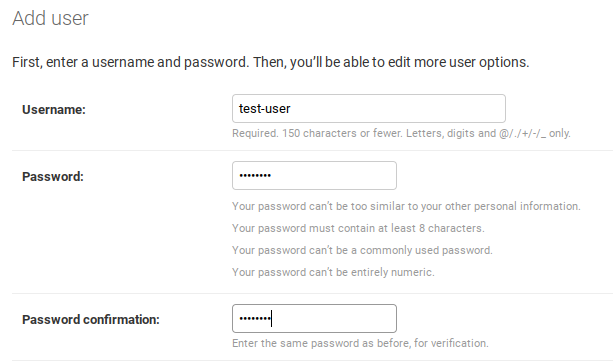
Task: Click the divider line below Password hints
Action: pyautogui.click(x=312, y=293)
